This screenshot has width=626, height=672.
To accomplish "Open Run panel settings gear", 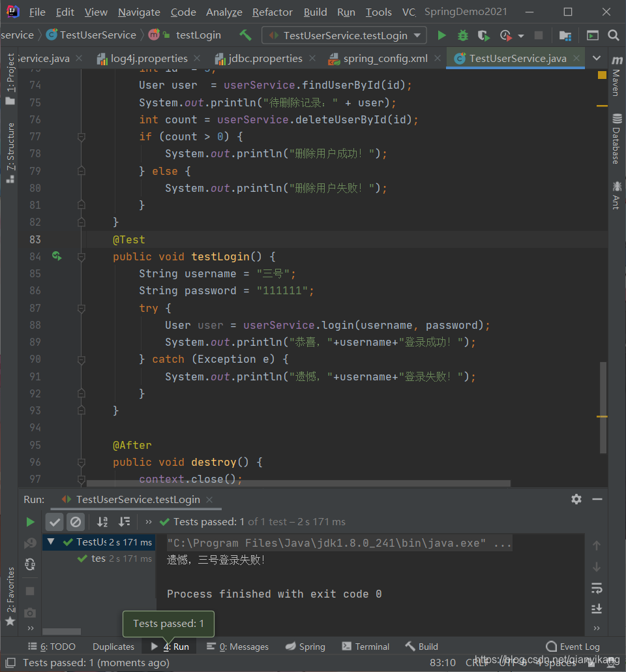I will pyautogui.click(x=576, y=499).
